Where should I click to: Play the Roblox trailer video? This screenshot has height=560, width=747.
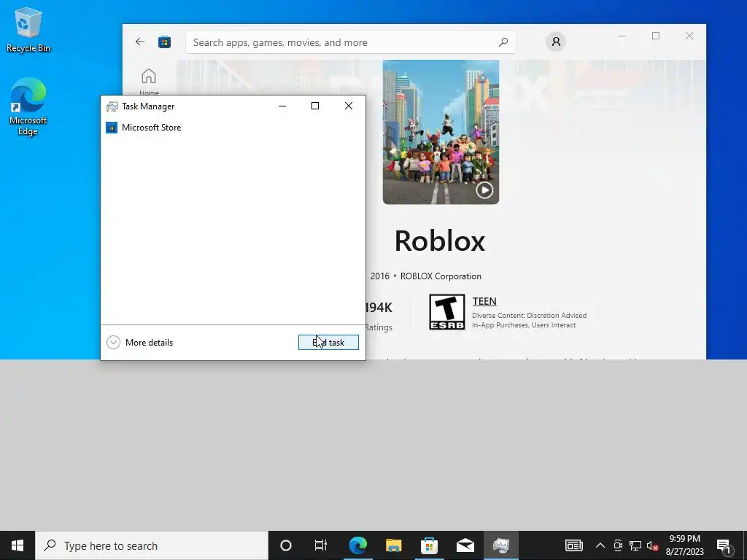[x=484, y=190]
